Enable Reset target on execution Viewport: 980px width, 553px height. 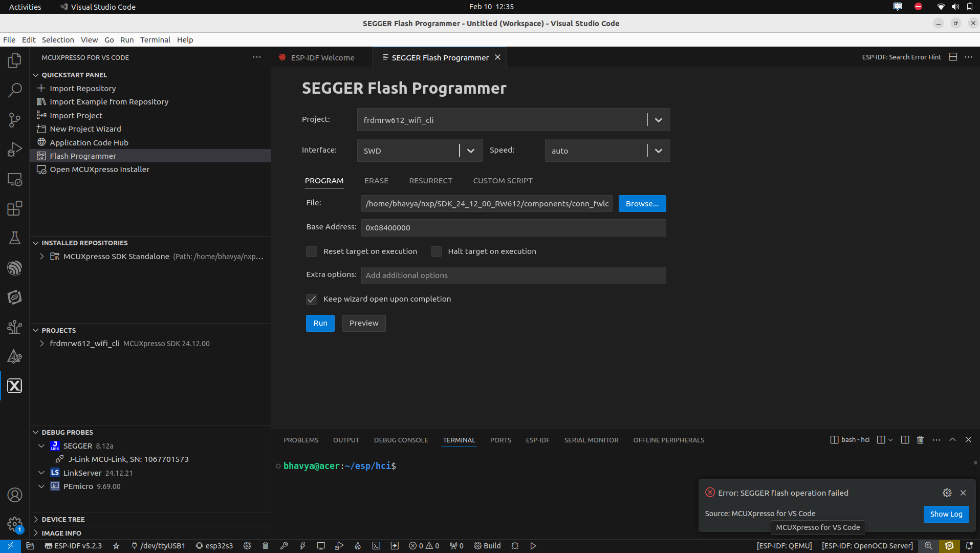[x=312, y=251]
